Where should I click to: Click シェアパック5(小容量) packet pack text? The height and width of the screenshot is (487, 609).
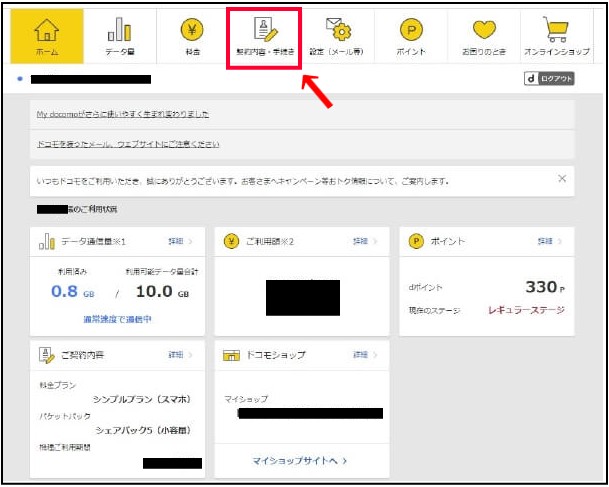[x=143, y=430]
